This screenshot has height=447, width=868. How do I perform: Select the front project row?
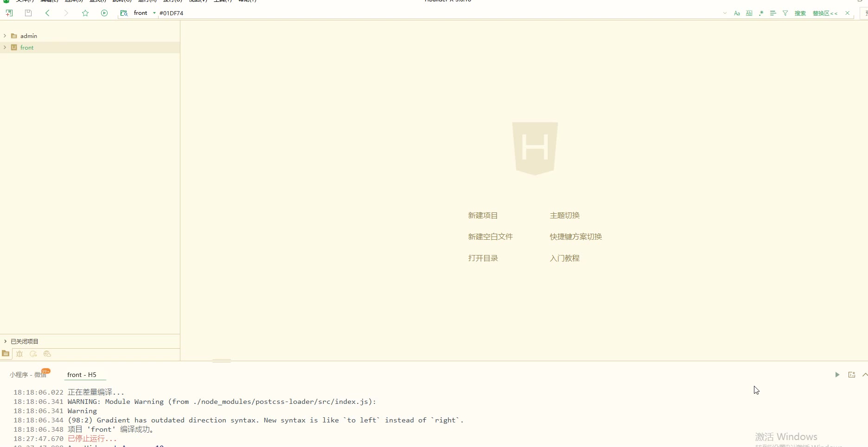pos(90,47)
